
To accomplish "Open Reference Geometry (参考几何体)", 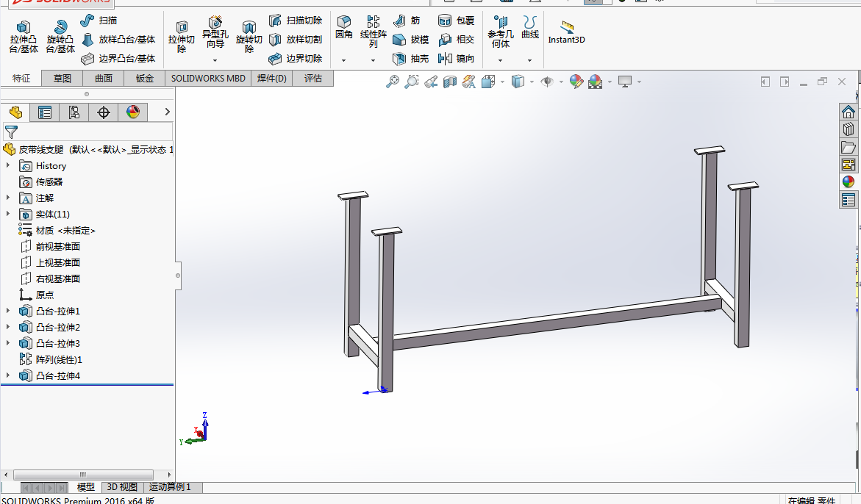I will [501, 32].
